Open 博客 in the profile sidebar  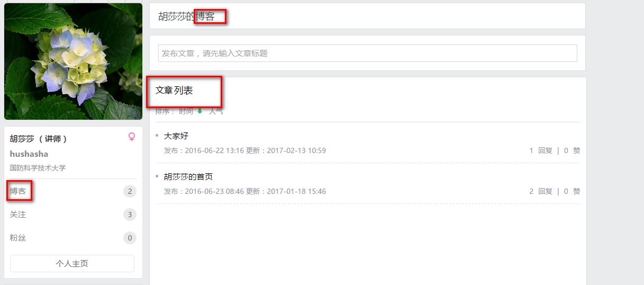(18, 191)
